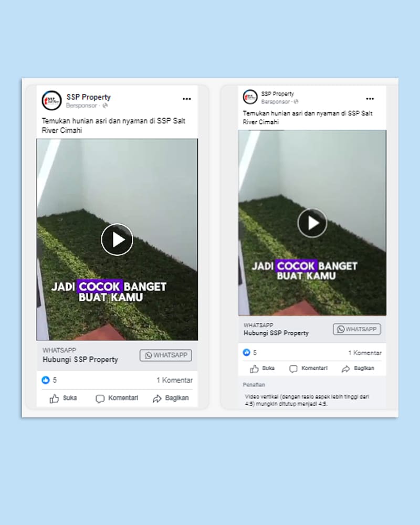Play the left ad video
The width and height of the screenshot is (420, 525).
(x=117, y=239)
